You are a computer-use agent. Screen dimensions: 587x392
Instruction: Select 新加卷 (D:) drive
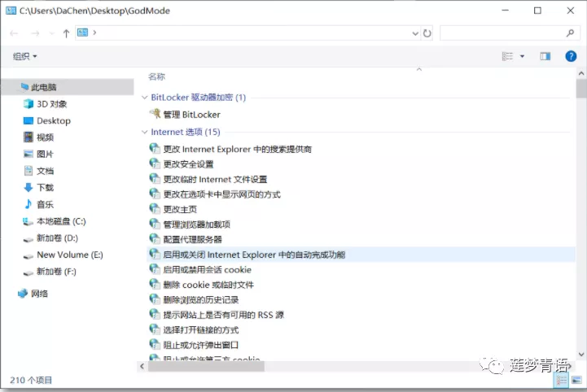coord(50,238)
